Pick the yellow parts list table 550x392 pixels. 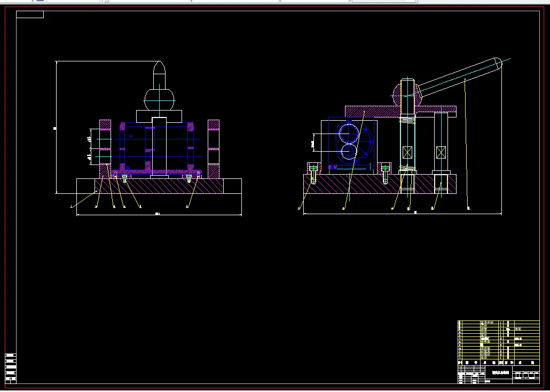point(498,342)
